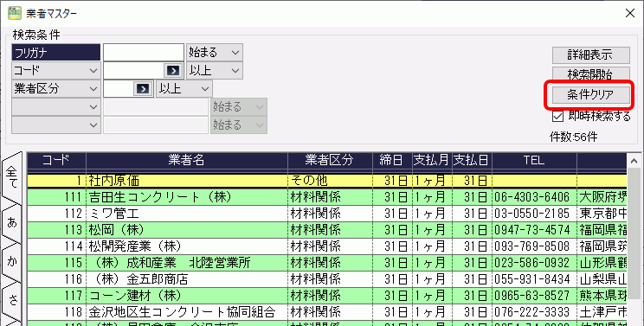Open fifth empty field selector dropdown
Screen dimensions: 644x326
click(x=56, y=125)
